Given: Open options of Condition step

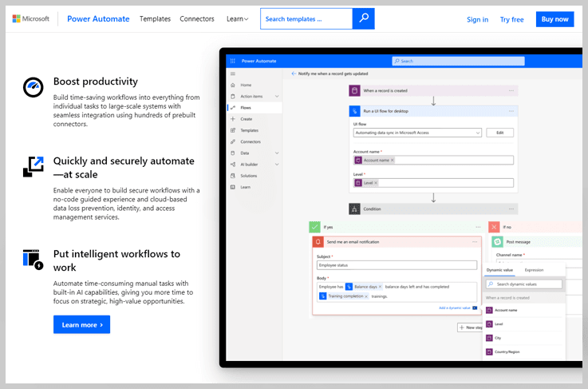Looking at the screenshot, I should tap(511, 208).
